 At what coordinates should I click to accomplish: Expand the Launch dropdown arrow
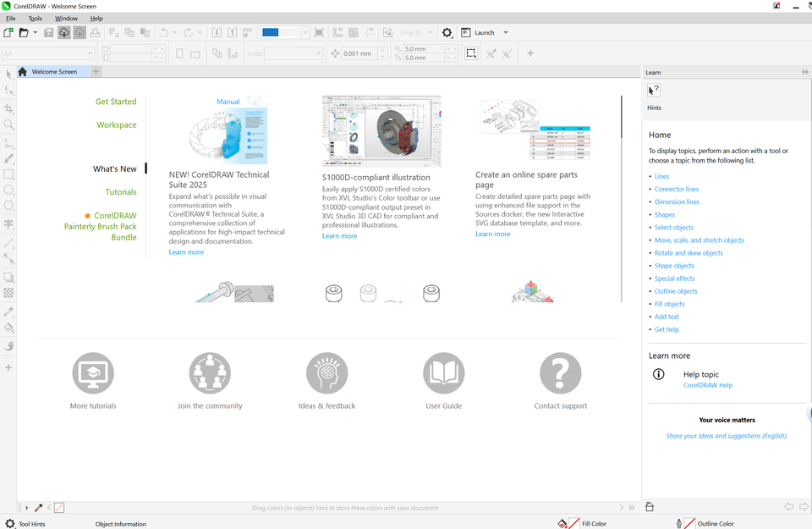coord(506,32)
